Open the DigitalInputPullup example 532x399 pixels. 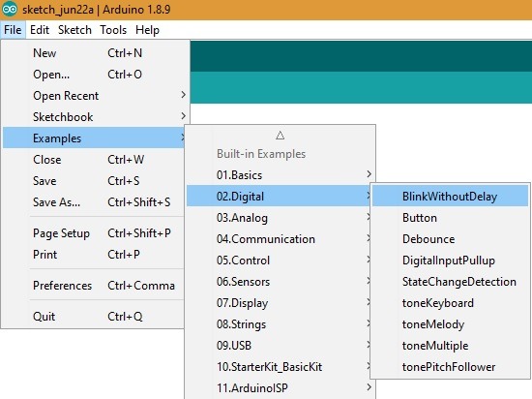pos(450,261)
